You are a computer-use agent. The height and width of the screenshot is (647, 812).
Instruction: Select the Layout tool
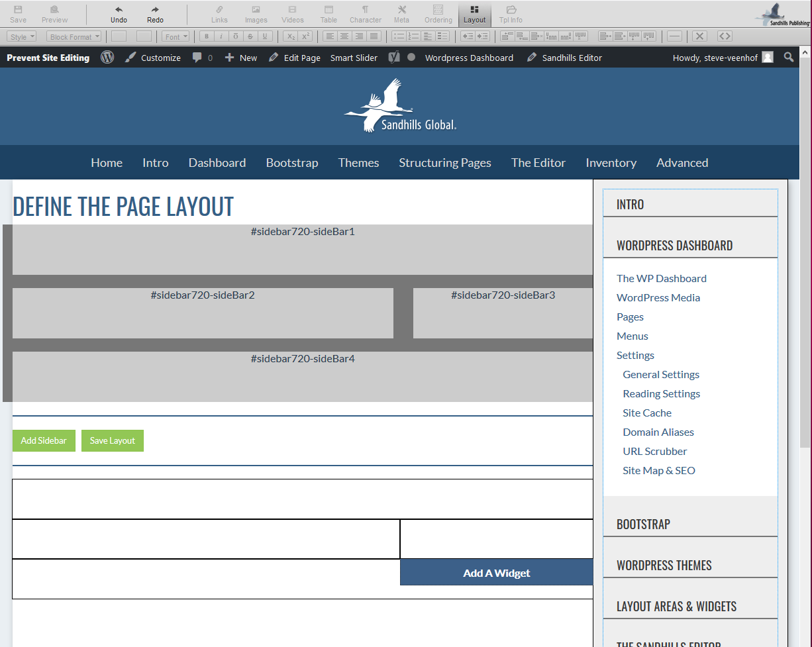coord(474,14)
